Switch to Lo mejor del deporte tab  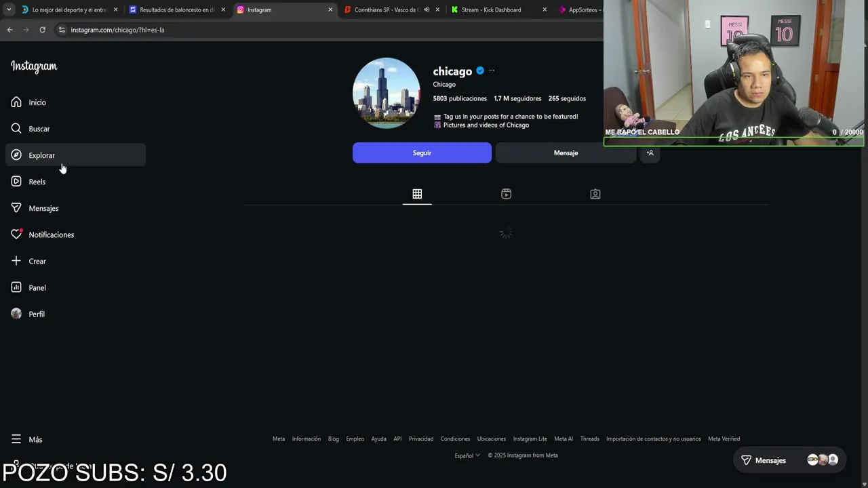tap(69, 9)
